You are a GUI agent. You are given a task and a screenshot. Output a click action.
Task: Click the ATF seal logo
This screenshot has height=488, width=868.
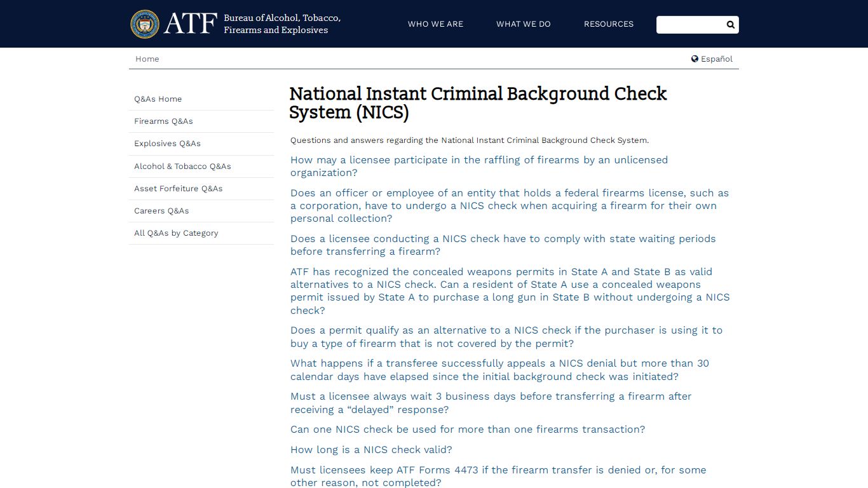[x=145, y=24]
